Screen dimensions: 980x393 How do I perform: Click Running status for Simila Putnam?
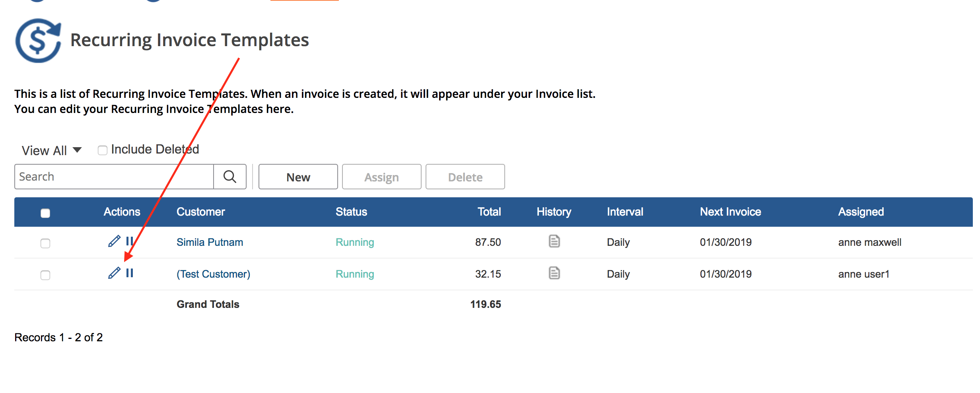coord(355,242)
